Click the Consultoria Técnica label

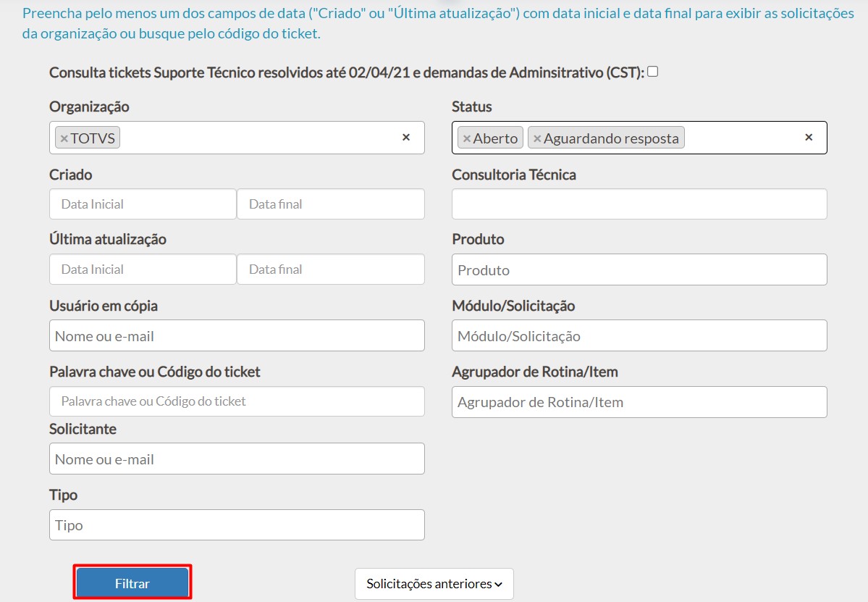(514, 175)
